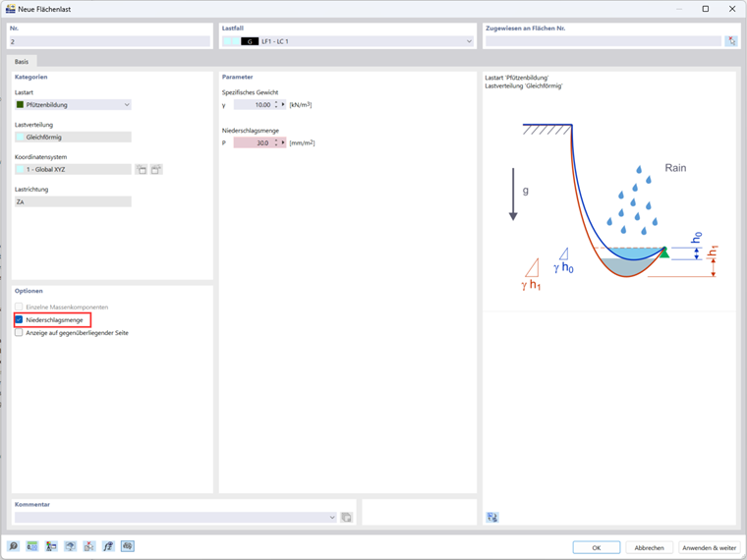747x560 pixels.
Task: Click the green Pfützenbildung color swatch
Action: (20, 105)
